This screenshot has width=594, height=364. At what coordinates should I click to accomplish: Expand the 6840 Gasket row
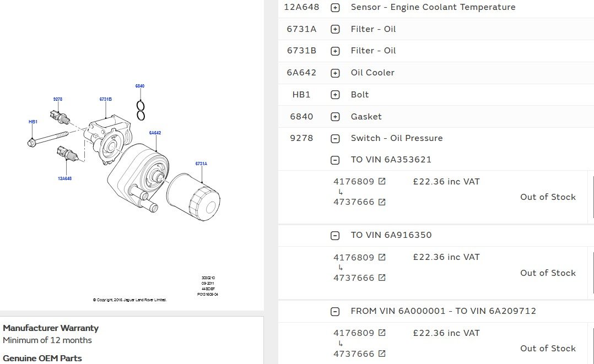pos(335,117)
